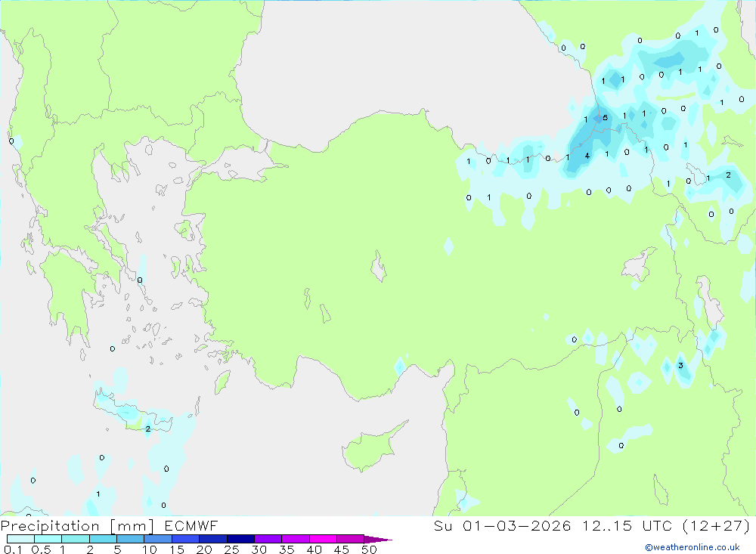
Task: Click the 'ECMWF' model label
Action: [x=191, y=525]
